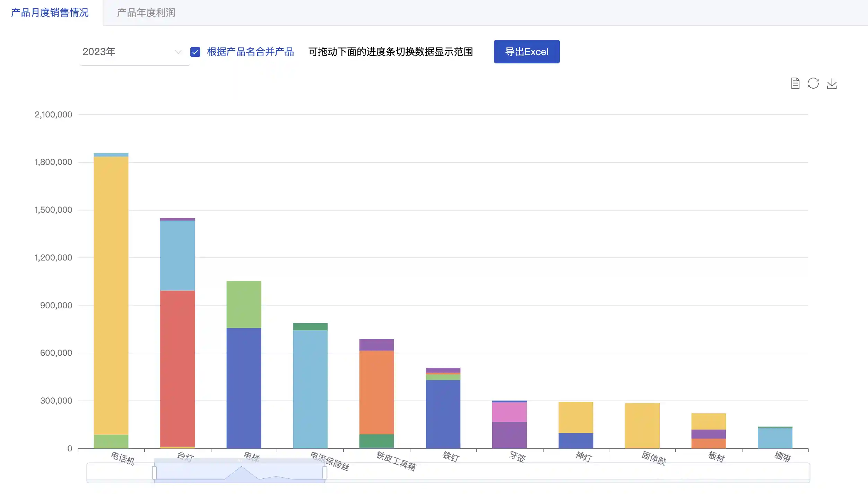
Task: Click the 绷带 axis label
Action: pos(783,457)
